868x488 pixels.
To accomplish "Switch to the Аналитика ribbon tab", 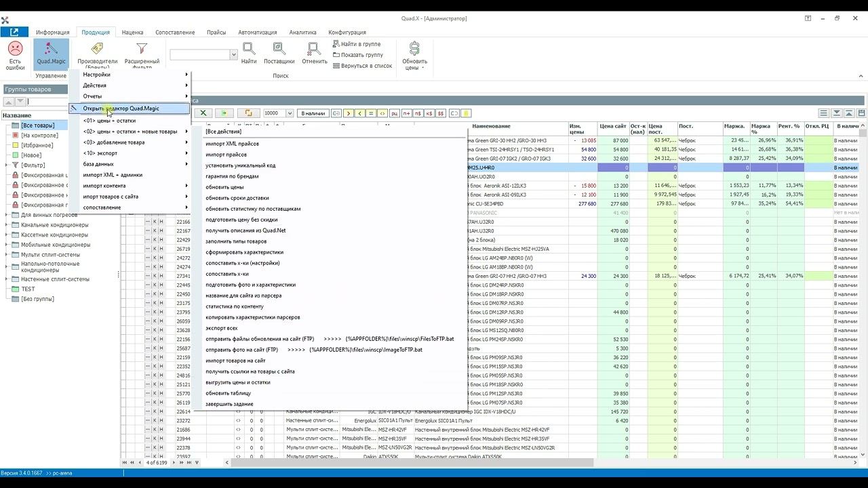I will (302, 32).
